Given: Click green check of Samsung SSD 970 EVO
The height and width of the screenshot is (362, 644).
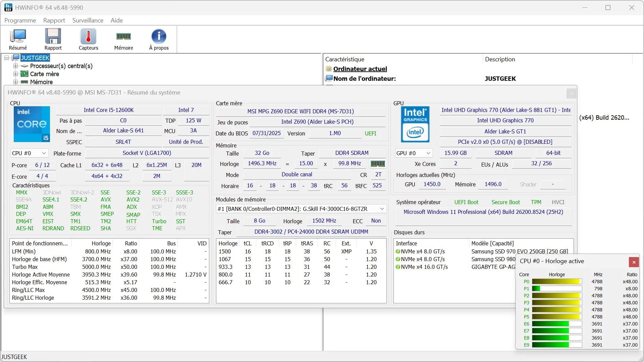Looking at the screenshot, I should point(398,251).
